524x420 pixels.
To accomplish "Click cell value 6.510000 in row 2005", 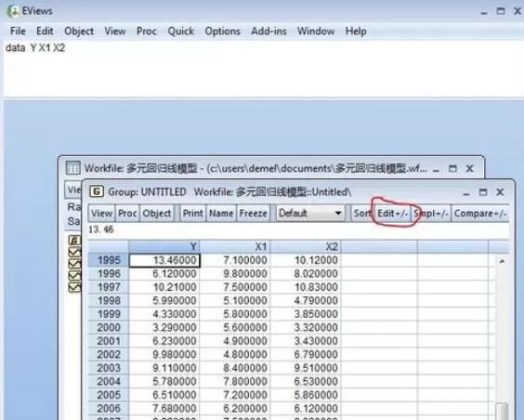I will click(x=164, y=395).
